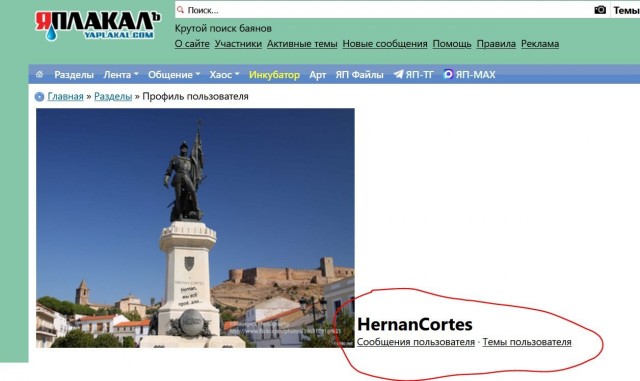640x381 pixels.
Task: Expand the Лента dropdown menu
Action: click(121, 75)
